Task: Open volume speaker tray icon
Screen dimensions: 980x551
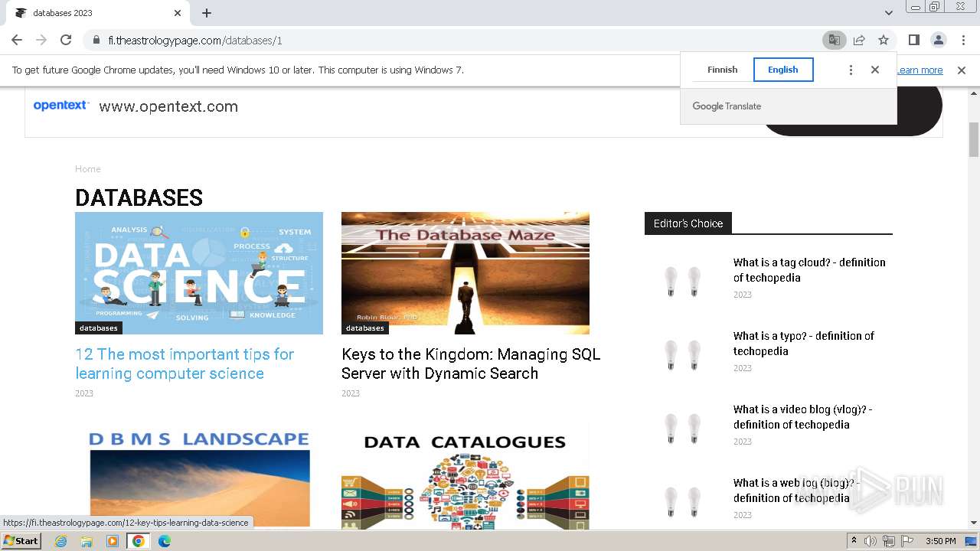Action: 871,541
